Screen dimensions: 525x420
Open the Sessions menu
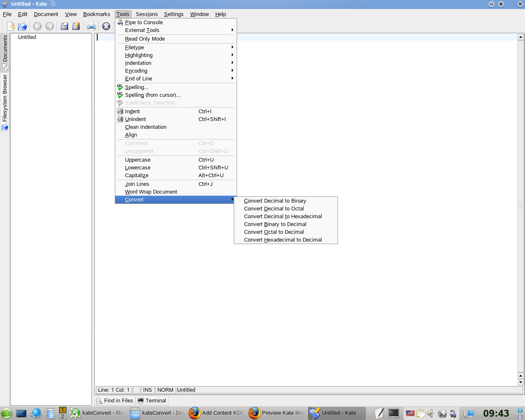click(146, 14)
